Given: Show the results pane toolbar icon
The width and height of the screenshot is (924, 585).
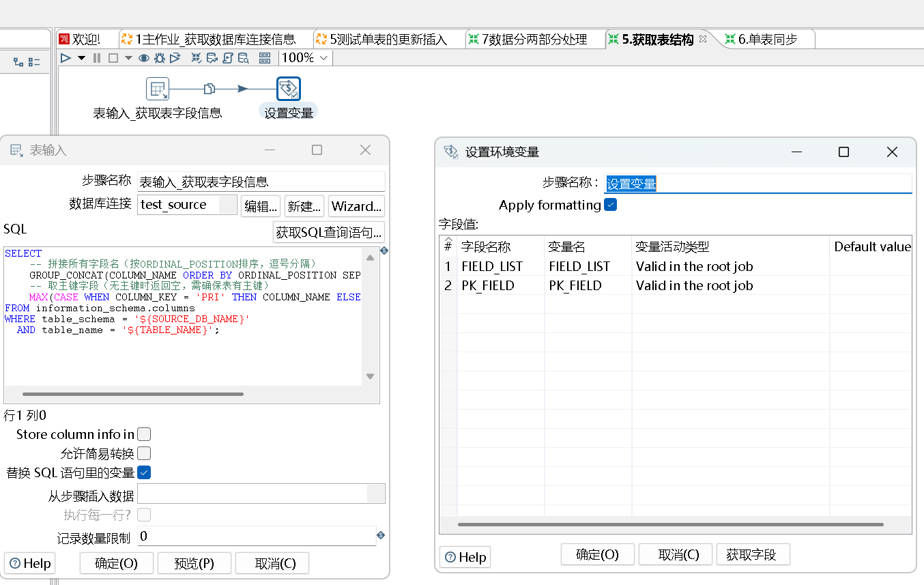Looking at the screenshot, I should (x=265, y=58).
